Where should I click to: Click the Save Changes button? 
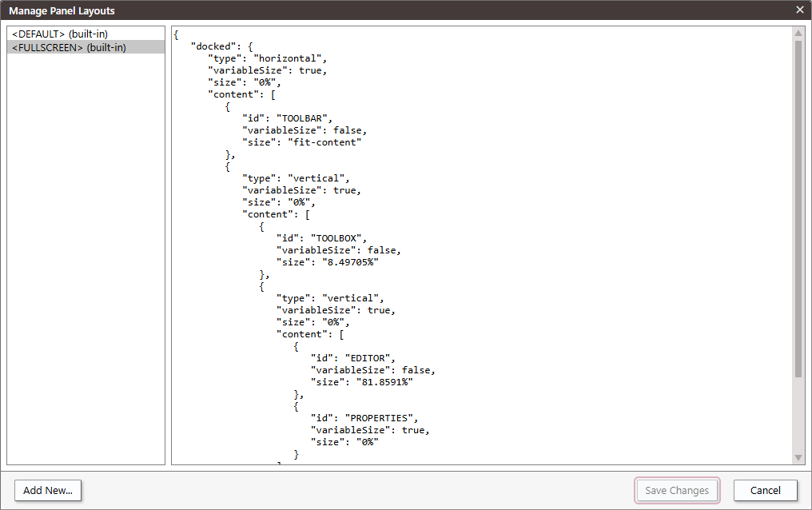(x=676, y=490)
